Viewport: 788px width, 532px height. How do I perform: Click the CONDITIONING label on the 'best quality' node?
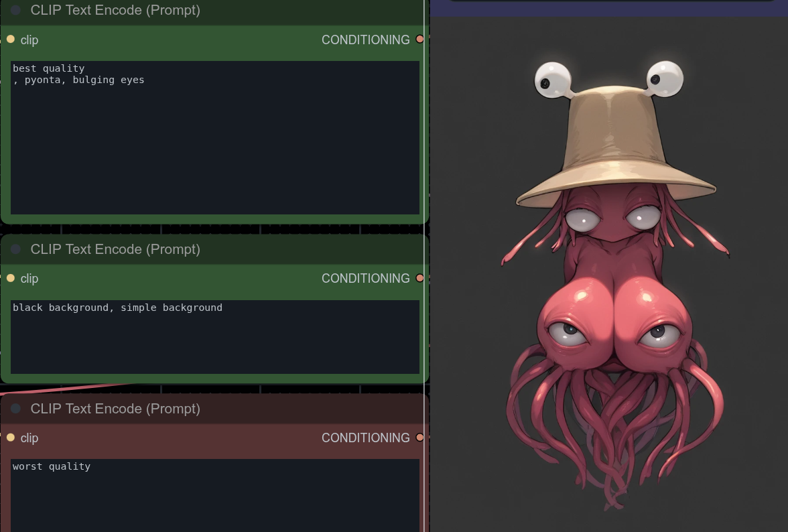pyautogui.click(x=365, y=40)
